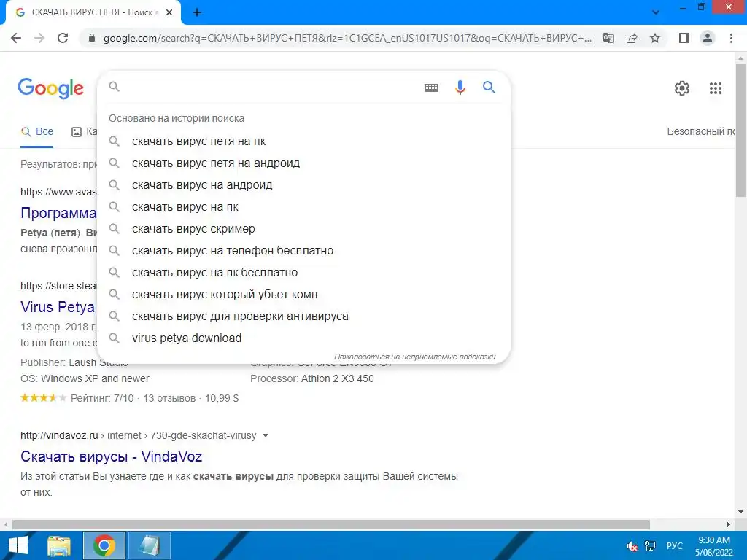Click the muted volume tray icon
Screen dimensions: 747x560
coord(632,545)
